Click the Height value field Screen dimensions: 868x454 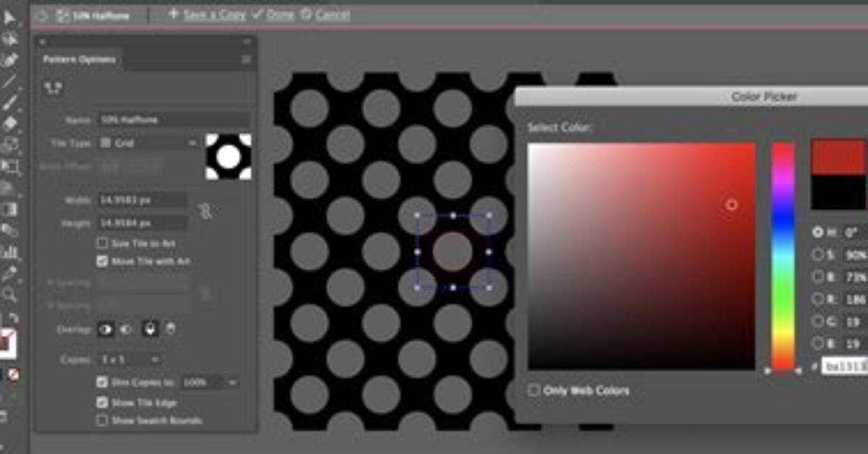[x=142, y=223]
